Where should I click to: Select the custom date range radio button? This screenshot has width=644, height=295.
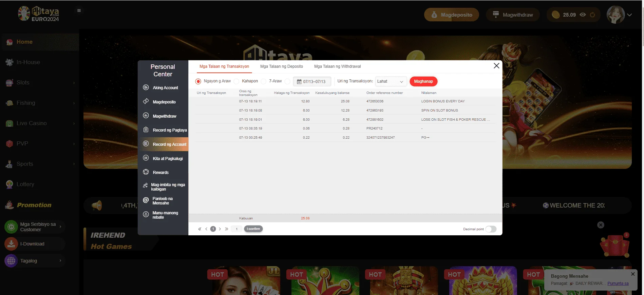tap(287, 81)
